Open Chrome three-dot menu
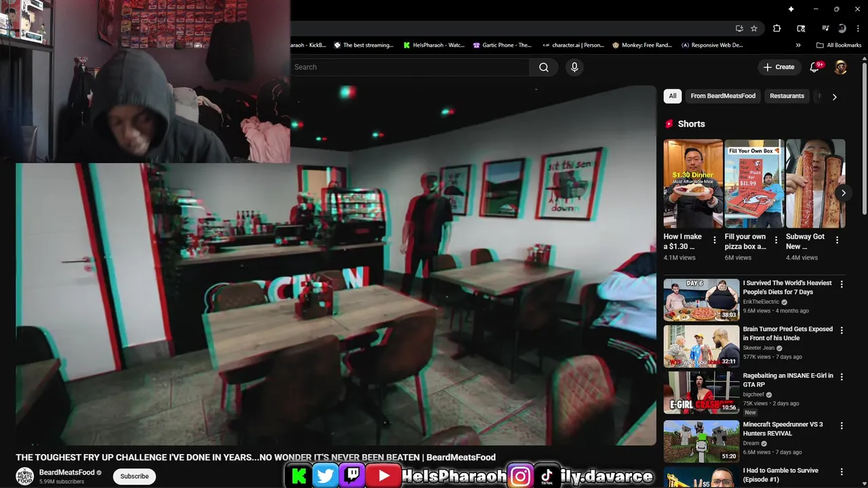This screenshot has width=868, height=488. [x=858, y=28]
